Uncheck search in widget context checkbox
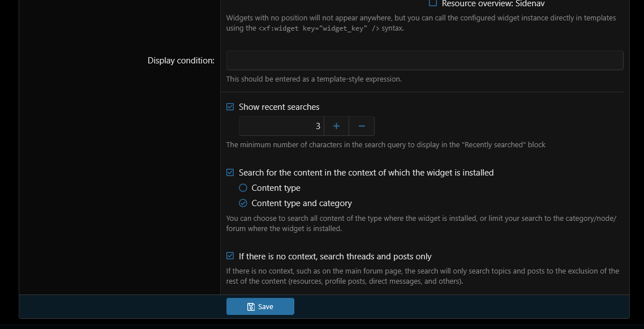Image resolution: width=644 pixels, height=329 pixels. [230, 173]
